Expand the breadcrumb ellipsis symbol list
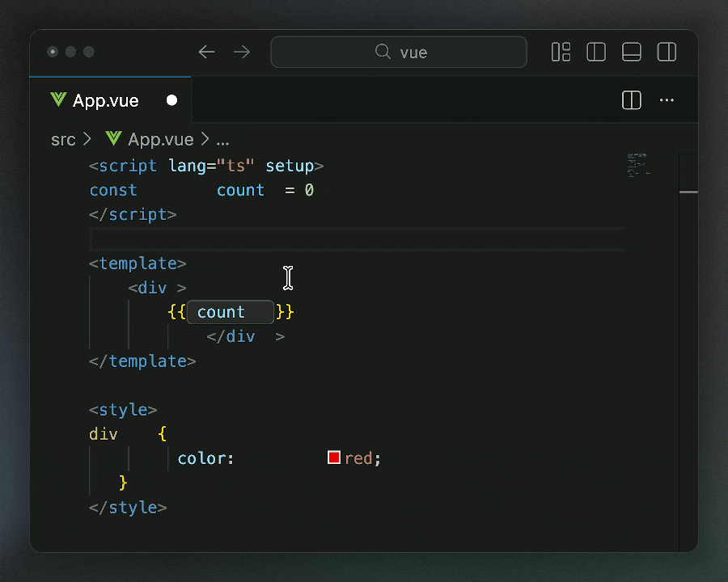This screenshot has width=728, height=582. [x=222, y=140]
